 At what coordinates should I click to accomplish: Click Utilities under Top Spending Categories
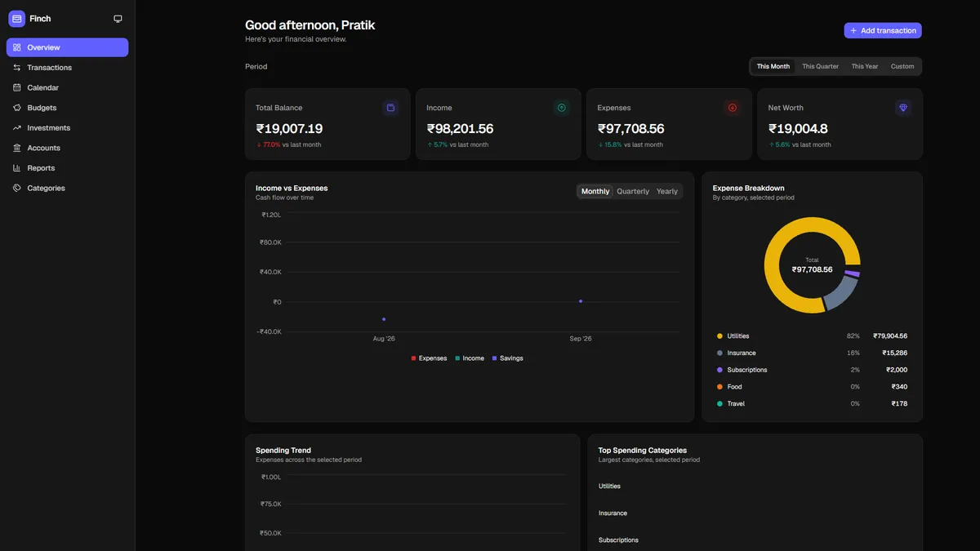point(609,487)
